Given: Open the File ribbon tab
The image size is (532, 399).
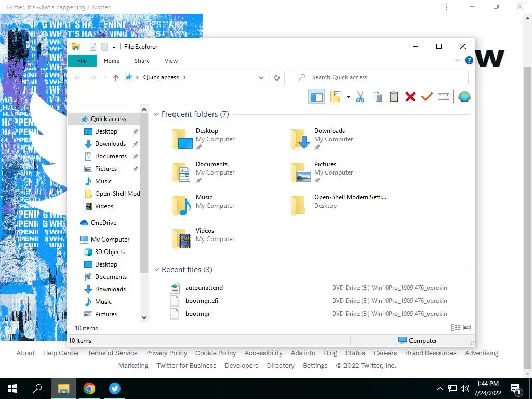Looking at the screenshot, I should click(x=82, y=61).
